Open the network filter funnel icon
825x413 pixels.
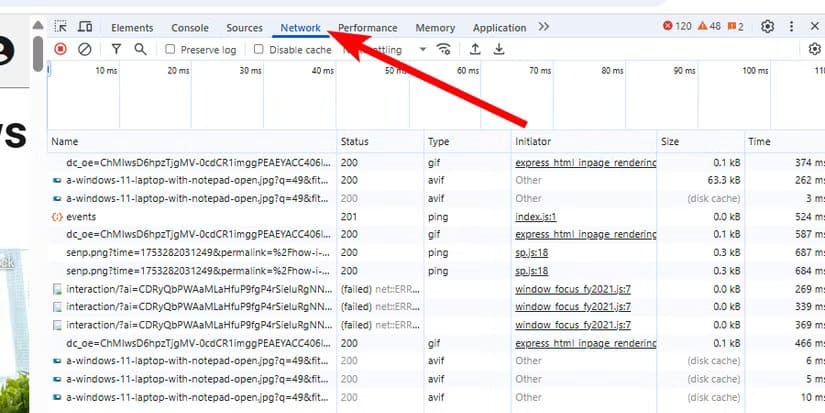coord(116,49)
